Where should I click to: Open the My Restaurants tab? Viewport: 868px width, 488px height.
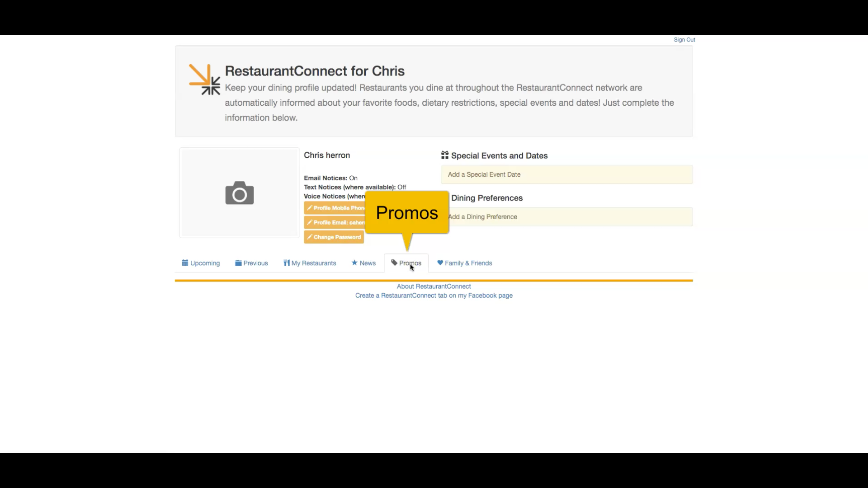coord(310,263)
